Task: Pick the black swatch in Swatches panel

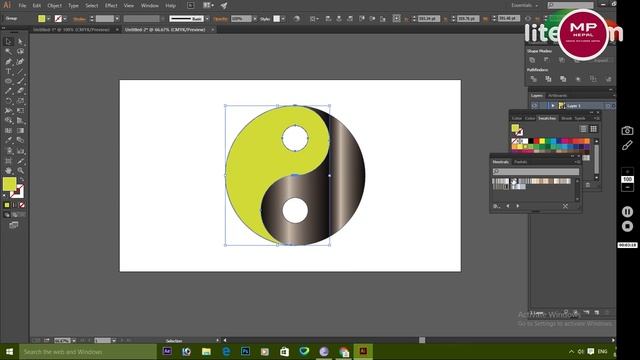Action: [531, 141]
